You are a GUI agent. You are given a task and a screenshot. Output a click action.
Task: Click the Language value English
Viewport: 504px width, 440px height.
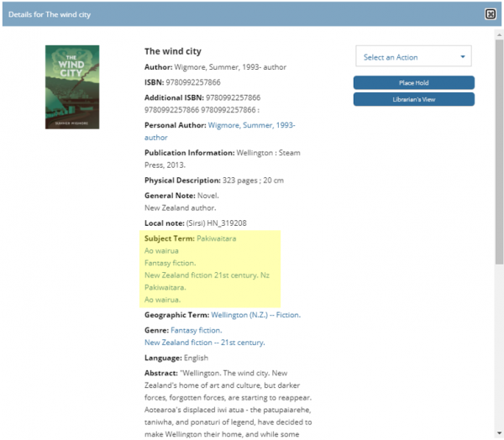[196, 358]
